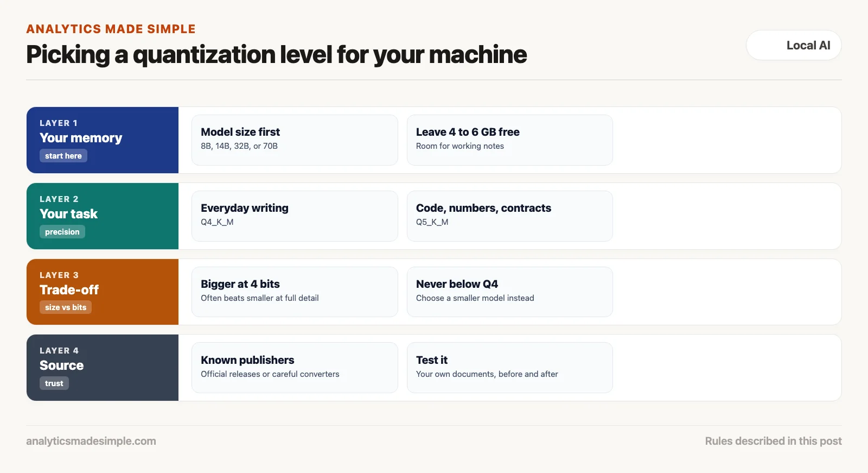Viewport: 868px width, 473px height.
Task: Select the "Q4_K_M" value
Action: [x=217, y=222]
